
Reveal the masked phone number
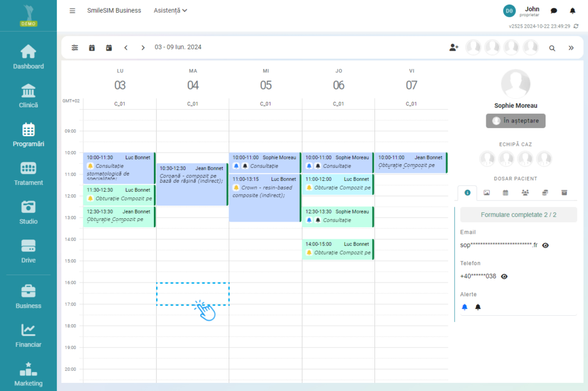coord(504,276)
